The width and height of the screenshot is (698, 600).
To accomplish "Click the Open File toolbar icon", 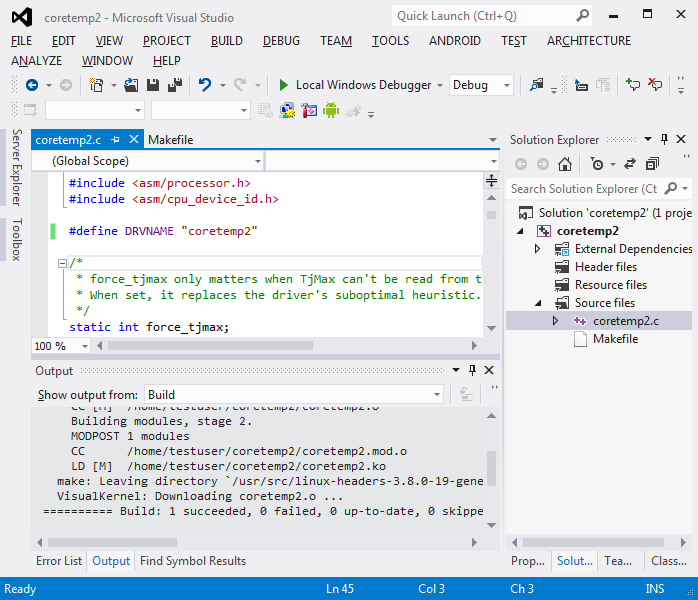I will tap(131, 85).
